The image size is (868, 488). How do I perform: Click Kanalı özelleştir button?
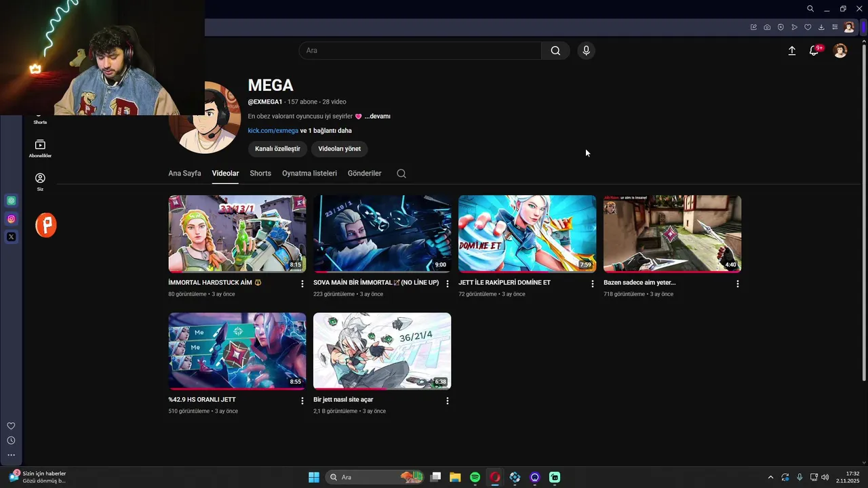(277, 148)
